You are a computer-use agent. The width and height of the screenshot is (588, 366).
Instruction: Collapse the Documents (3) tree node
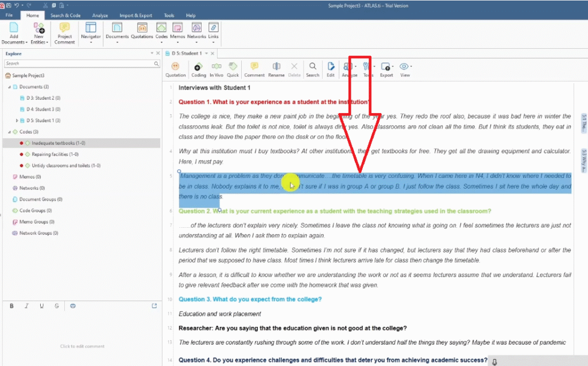click(9, 87)
